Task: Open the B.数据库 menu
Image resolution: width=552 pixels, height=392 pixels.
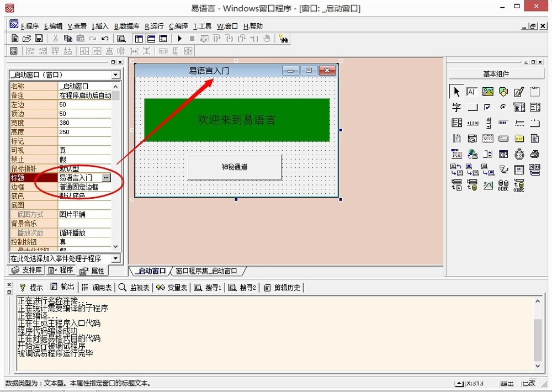Action: [127, 26]
